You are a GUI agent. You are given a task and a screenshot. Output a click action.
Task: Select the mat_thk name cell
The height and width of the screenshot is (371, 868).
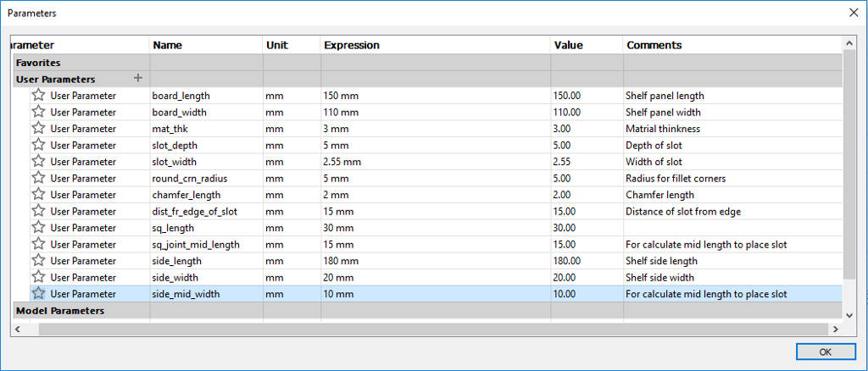coord(206,128)
